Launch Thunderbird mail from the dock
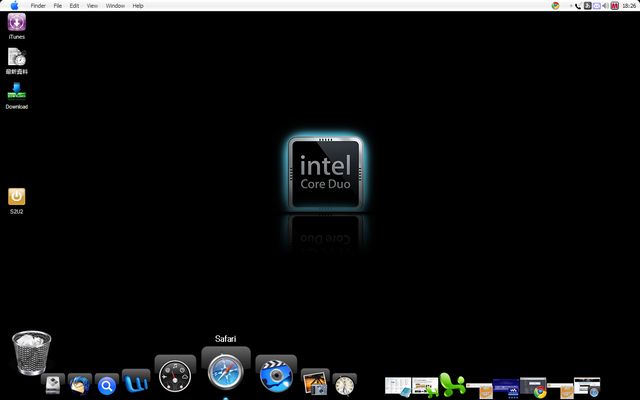The height and width of the screenshot is (400, 640). pyautogui.click(x=80, y=384)
